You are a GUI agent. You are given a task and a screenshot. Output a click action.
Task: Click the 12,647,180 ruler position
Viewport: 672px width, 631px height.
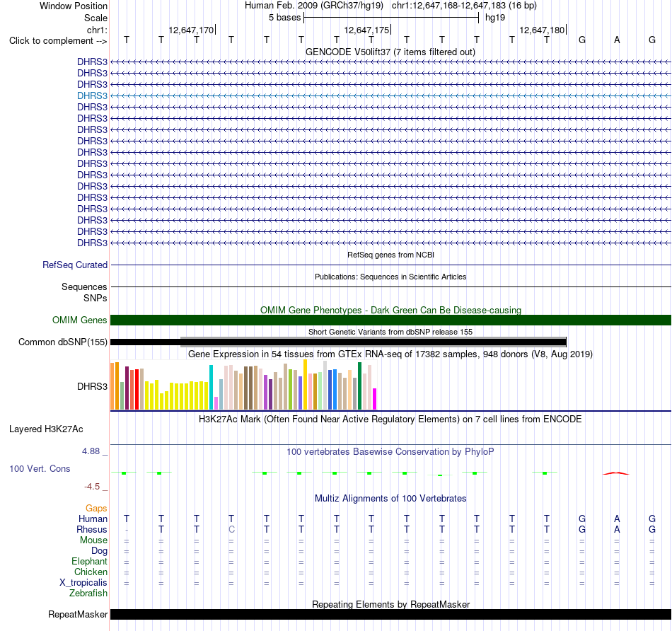(542, 30)
